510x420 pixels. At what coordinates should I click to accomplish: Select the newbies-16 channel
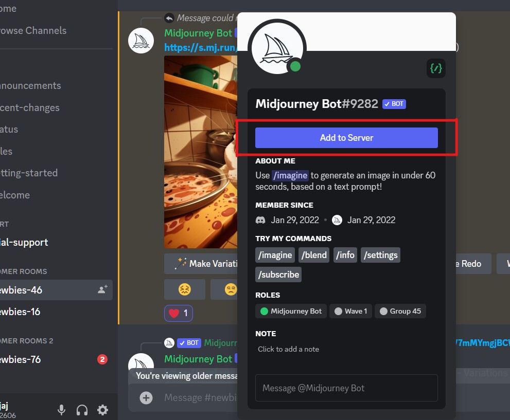point(20,312)
